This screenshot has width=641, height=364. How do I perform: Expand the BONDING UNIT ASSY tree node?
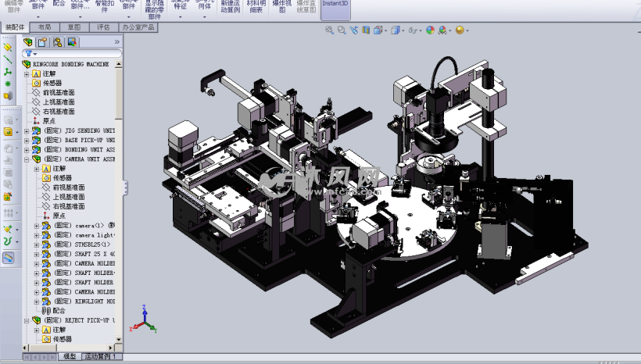27,149
